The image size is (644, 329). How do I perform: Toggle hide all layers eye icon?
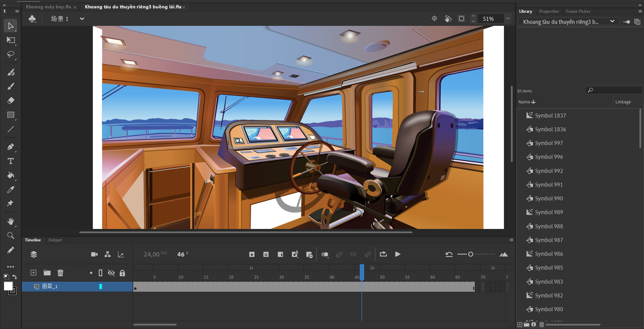(111, 273)
